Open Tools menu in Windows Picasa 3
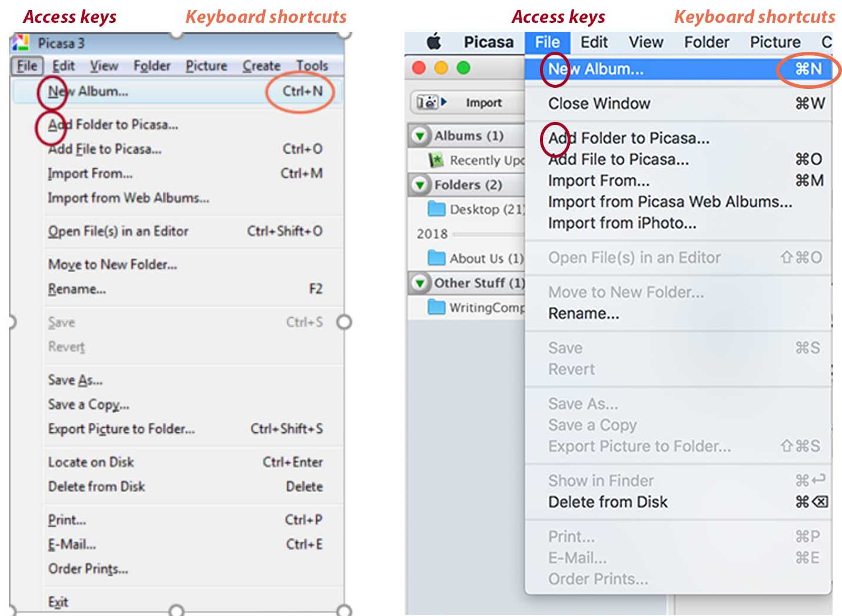The width and height of the screenshot is (842, 616). [x=311, y=65]
